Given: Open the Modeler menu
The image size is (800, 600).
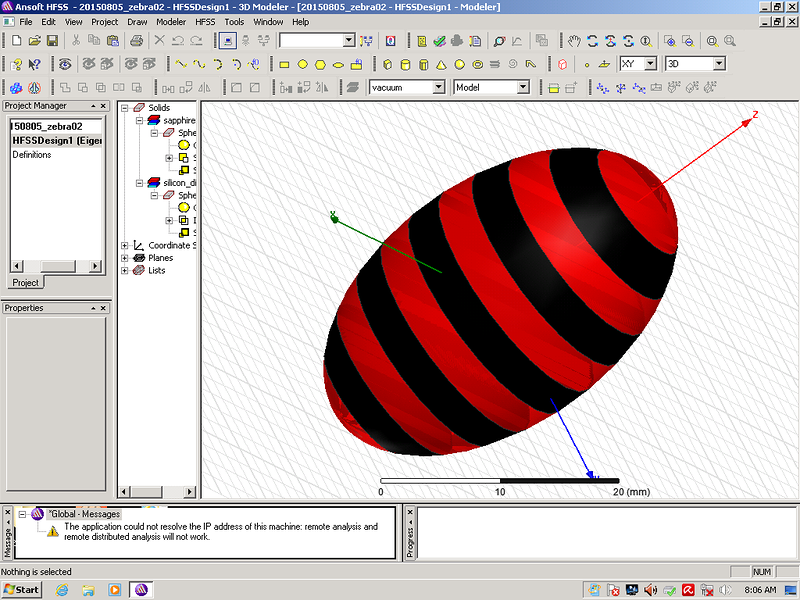Looking at the screenshot, I should click(x=171, y=21).
